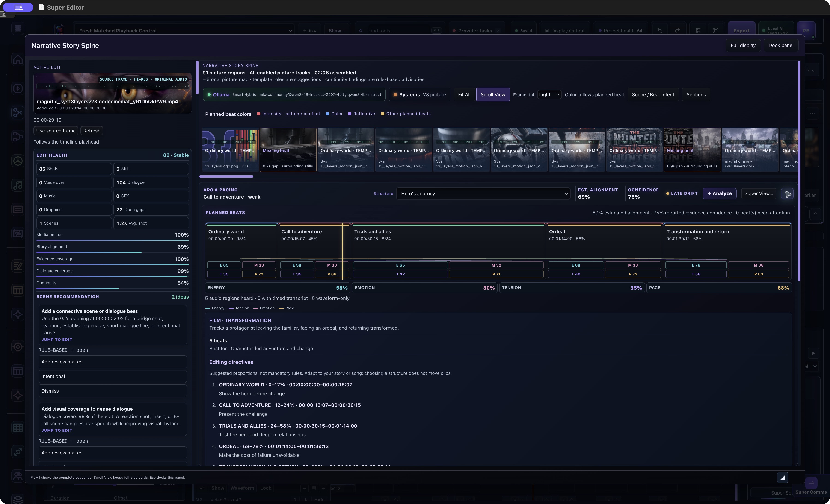Click the Analyze button
The height and width of the screenshot is (504, 830).
click(x=720, y=193)
